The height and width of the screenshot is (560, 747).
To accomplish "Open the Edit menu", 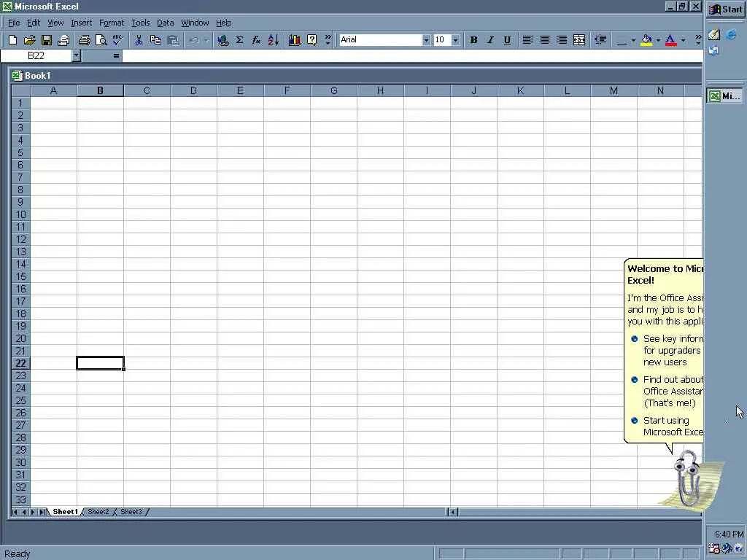I will coord(34,23).
